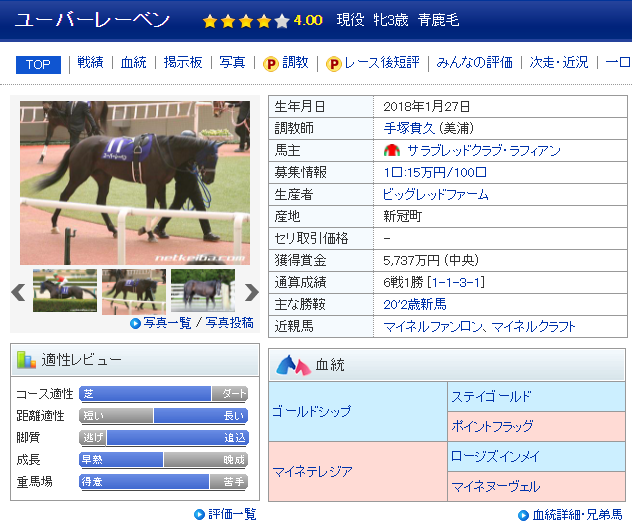Open breeder ビッグレッドファーム link

[x=436, y=195]
